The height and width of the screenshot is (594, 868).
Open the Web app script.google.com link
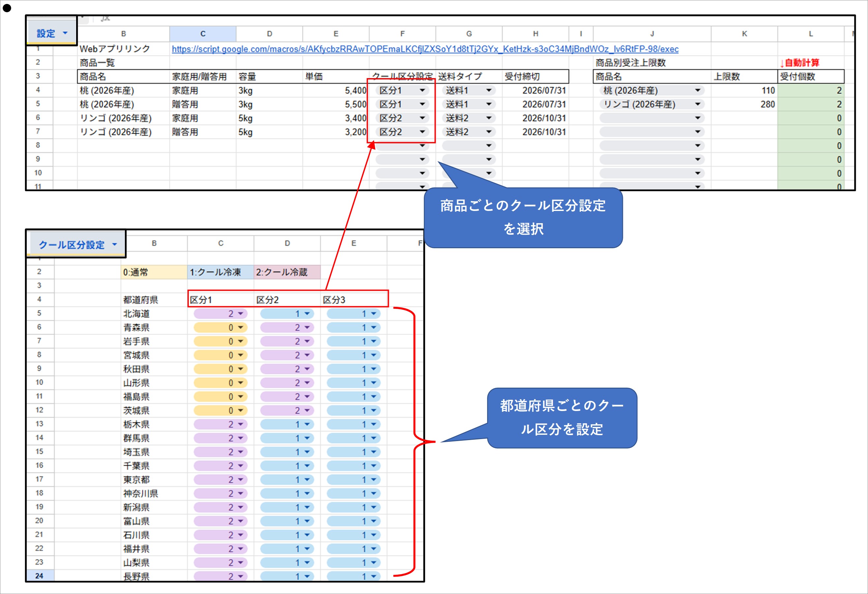425,49
